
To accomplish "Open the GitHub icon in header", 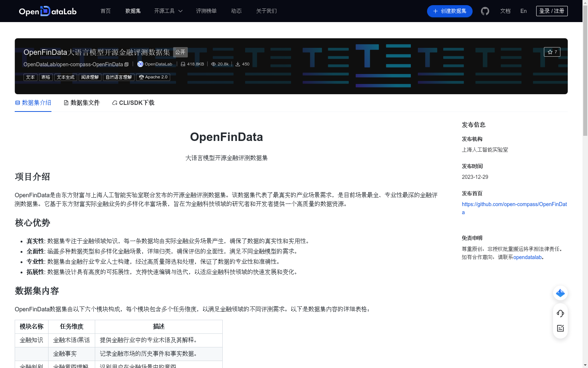I will click(485, 11).
